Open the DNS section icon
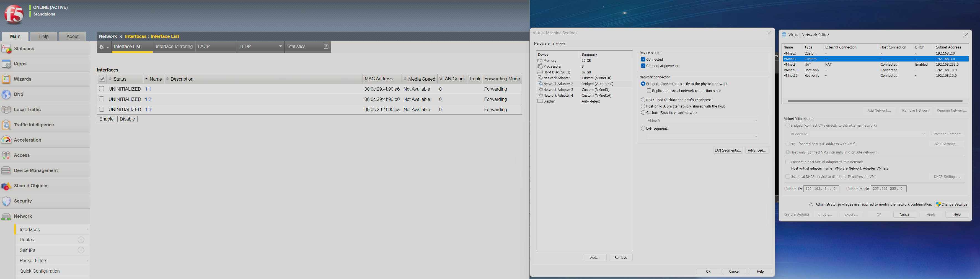 [x=6, y=94]
